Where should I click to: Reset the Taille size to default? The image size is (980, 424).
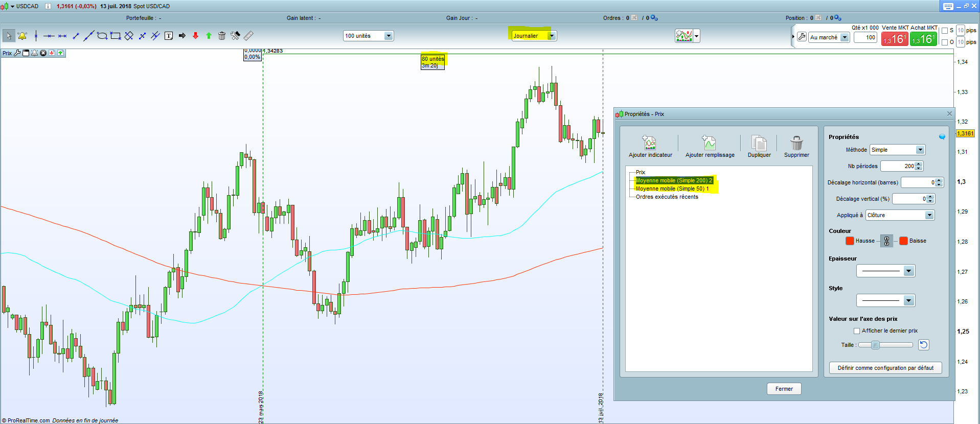923,345
